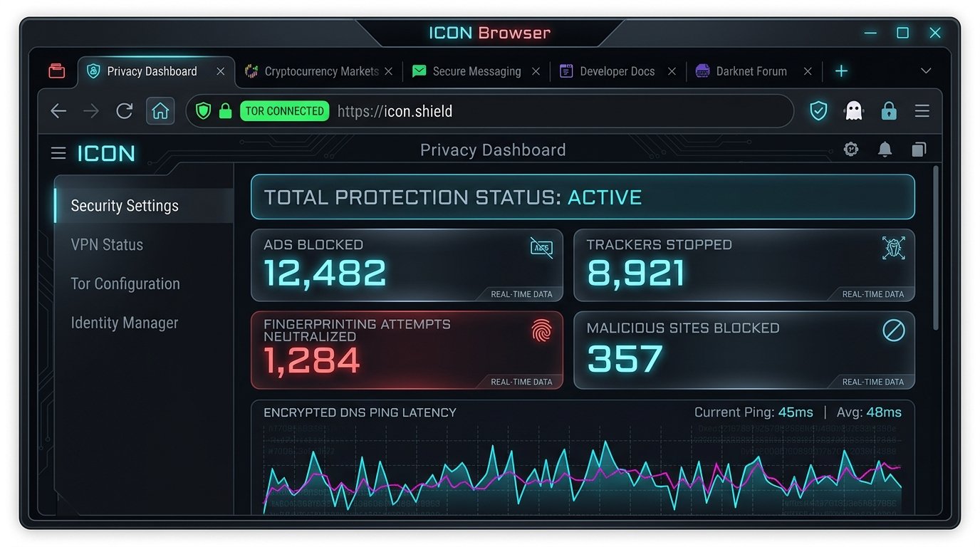This screenshot has width=980, height=547.
Task: Click the ads blocked card icon
Action: 541,248
